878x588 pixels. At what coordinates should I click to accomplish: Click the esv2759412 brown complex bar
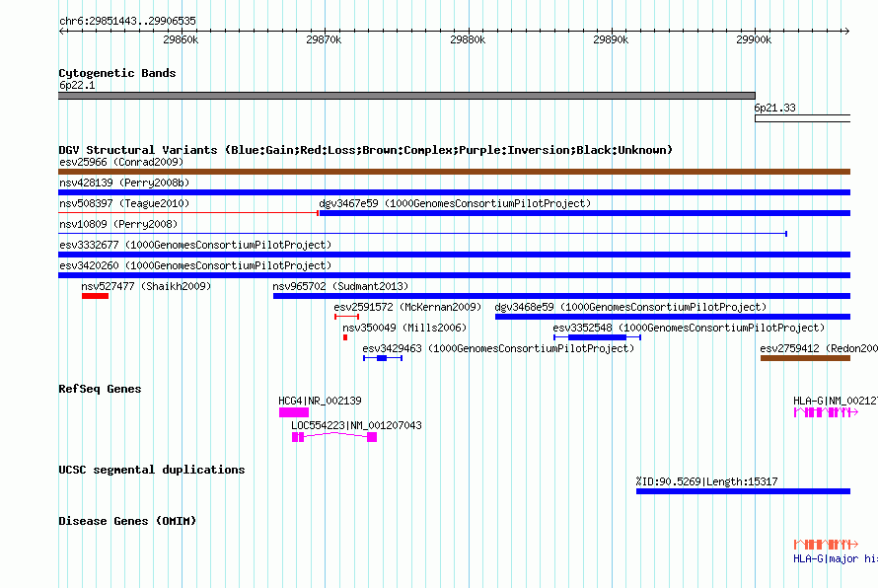[805, 358]
